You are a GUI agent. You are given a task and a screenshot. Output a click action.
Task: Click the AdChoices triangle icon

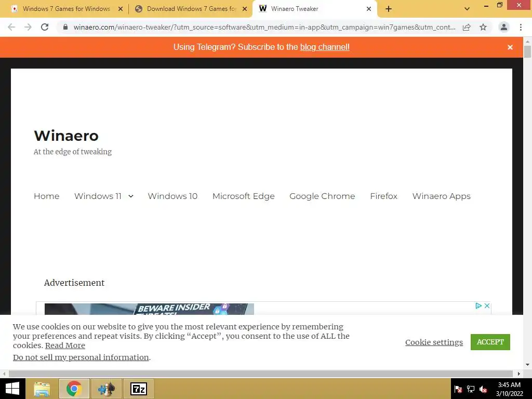click(478, 305)
